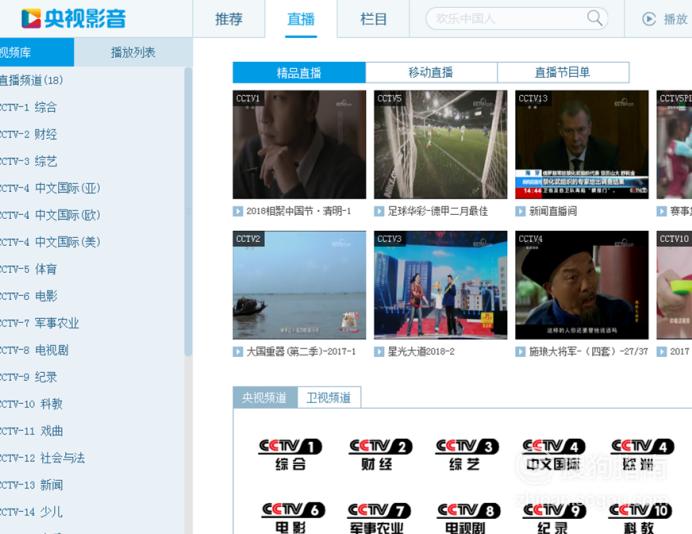
Task: Click play icon next to 大国重器(第二季)-2017-1
Action: 238,352
